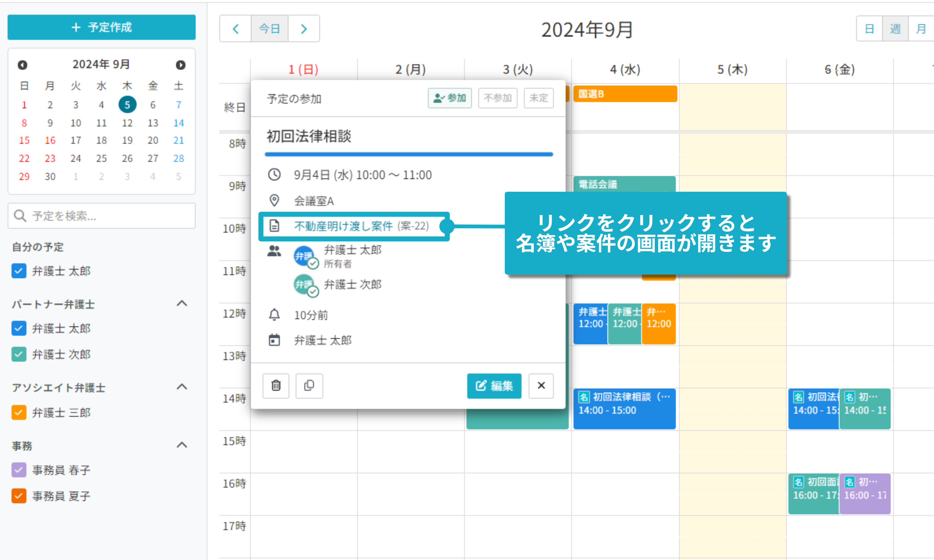Collapse the 事務 section
The width and height of the screenshot is (934, 560).
(x=182, y=445)
